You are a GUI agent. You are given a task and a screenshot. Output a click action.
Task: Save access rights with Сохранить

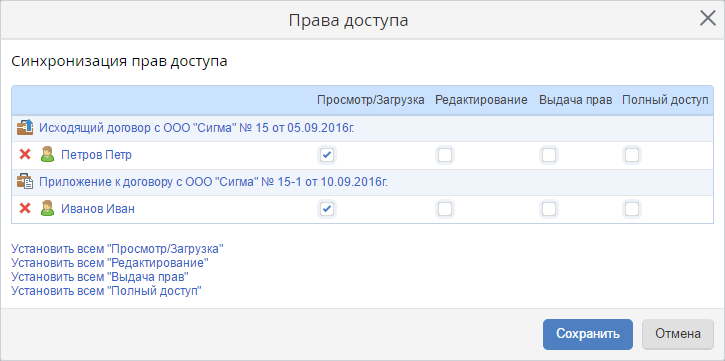coord(588,334)
